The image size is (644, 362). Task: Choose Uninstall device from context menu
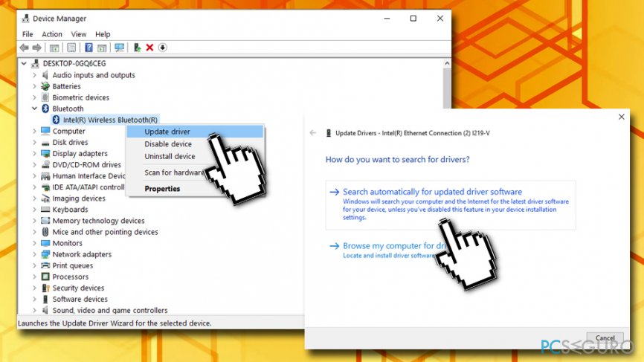pyautogui.click(x=170, y=156)
